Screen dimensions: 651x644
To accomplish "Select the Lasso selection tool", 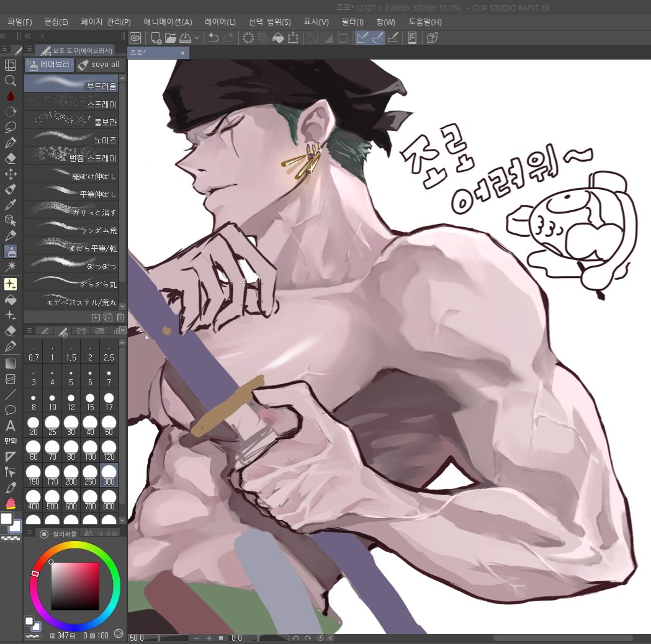I will click(x=11, y=127).
